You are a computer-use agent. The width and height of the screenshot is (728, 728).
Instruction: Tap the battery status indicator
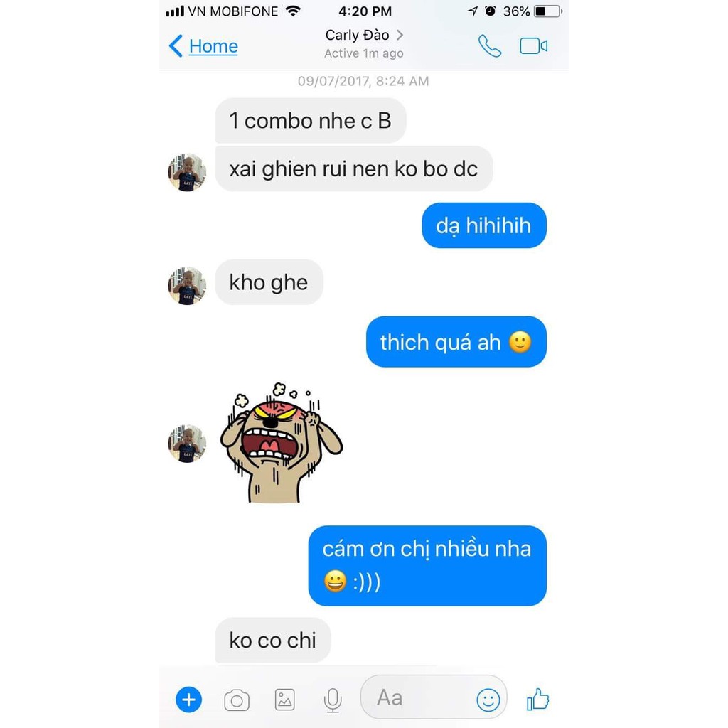coord(548,11)
